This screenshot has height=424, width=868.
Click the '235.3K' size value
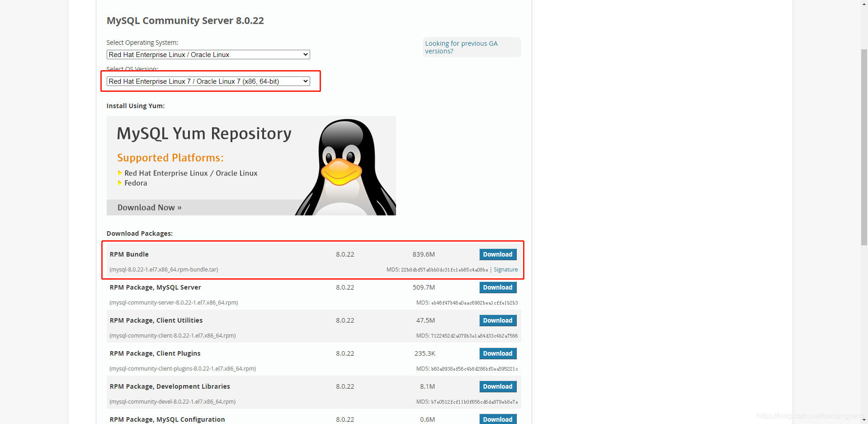click(x=425, y=353)
